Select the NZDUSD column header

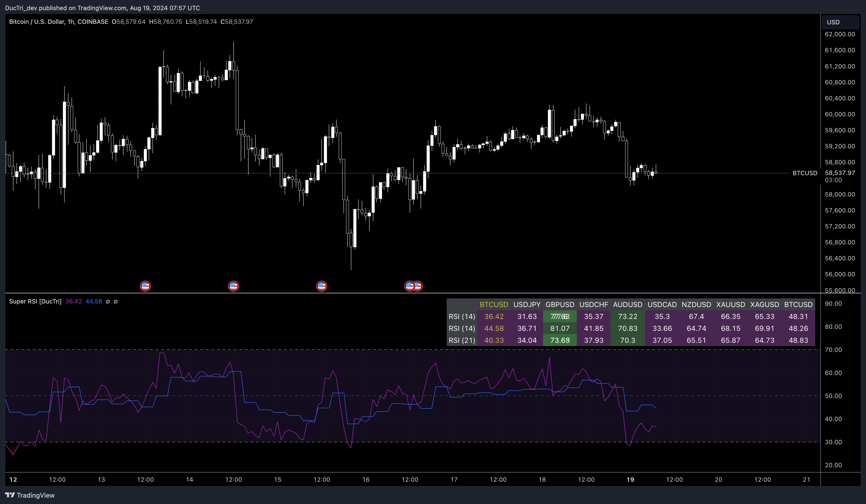coord(696,304)
